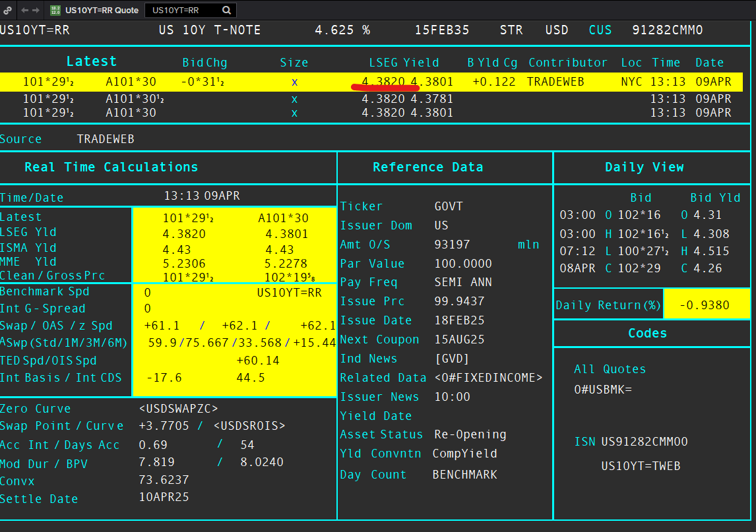
Task: Open the Daily View panel heading
Action: point(644,167)
